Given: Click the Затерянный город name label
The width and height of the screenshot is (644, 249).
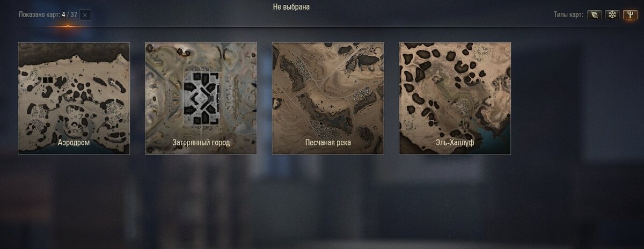Looking at the screenshot, I should pos(201,143).
